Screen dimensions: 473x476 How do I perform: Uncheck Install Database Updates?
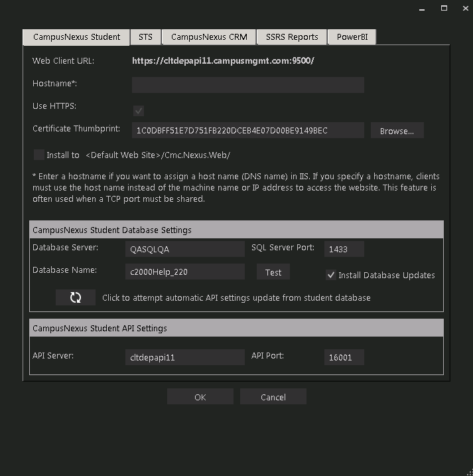331,275
